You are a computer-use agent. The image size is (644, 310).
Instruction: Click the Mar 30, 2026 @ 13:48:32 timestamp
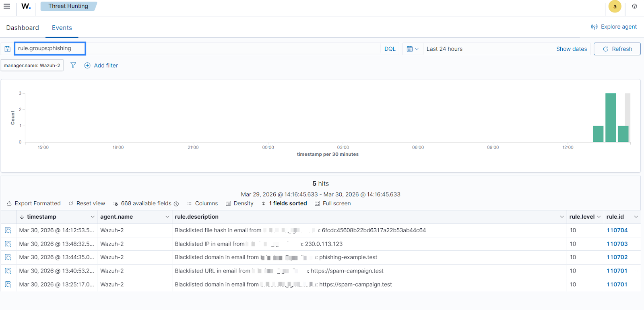pyautogui.click(x=56, y=244)
